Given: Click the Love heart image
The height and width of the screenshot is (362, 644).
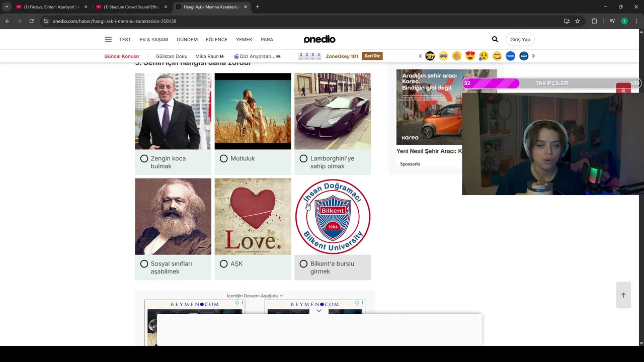Looking at the screenshot, I should click(x=253, y=216).
